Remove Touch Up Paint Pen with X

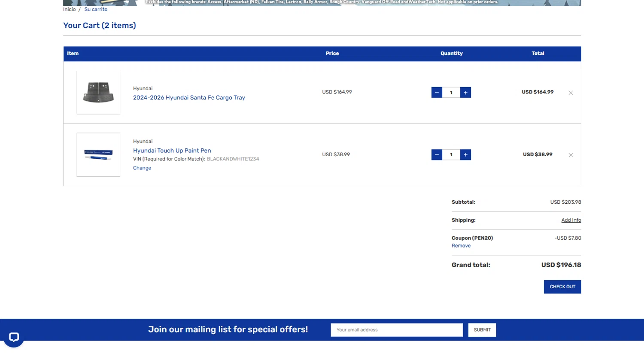pyautogui.click(x=571, y=155)
